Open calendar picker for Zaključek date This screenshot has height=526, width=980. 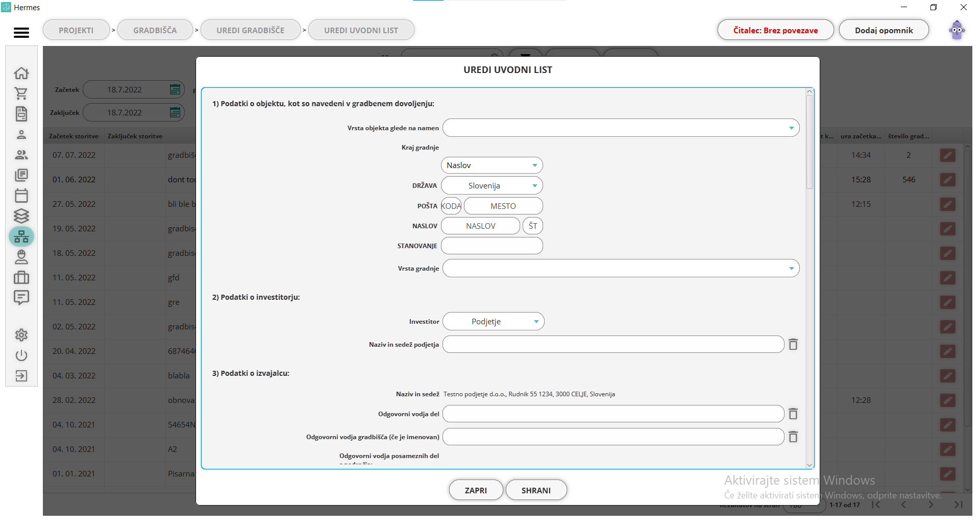[x=175, y=112]
